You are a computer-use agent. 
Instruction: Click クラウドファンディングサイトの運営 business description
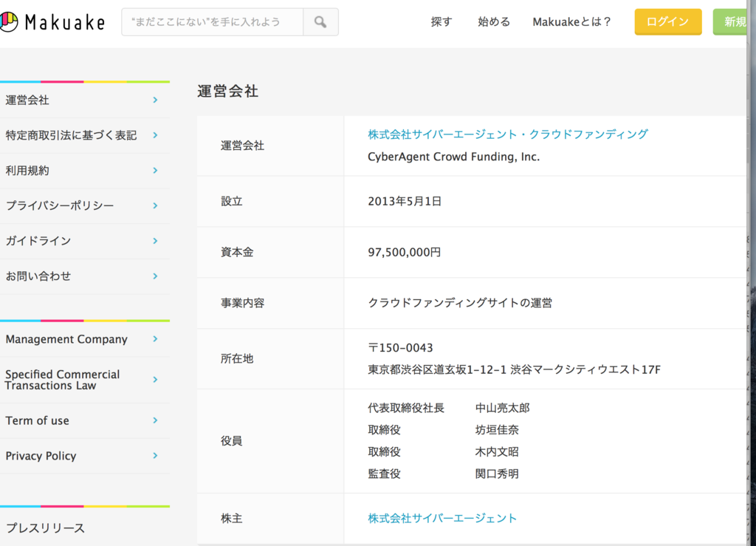[x=460, y=303]
